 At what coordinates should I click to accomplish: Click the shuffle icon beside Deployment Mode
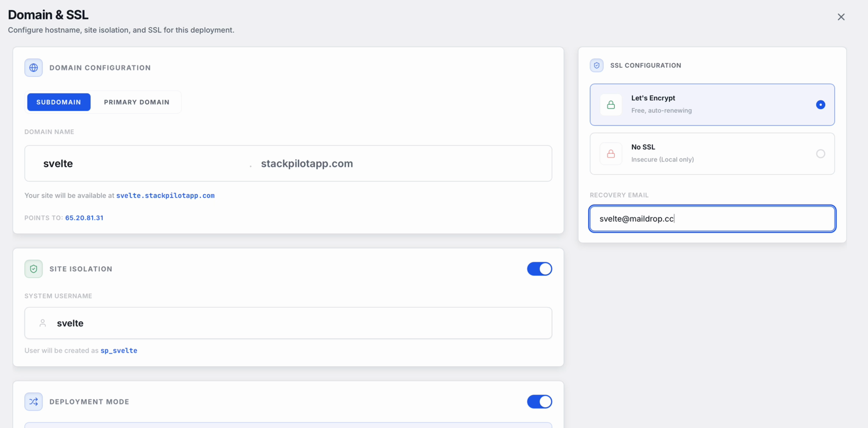coord(34,402)
